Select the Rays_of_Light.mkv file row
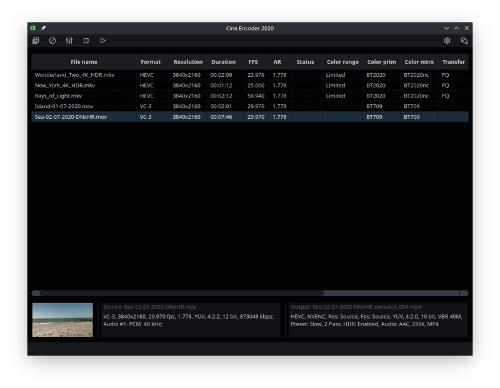This screenshot has height=388, width=500. (250, 96)
